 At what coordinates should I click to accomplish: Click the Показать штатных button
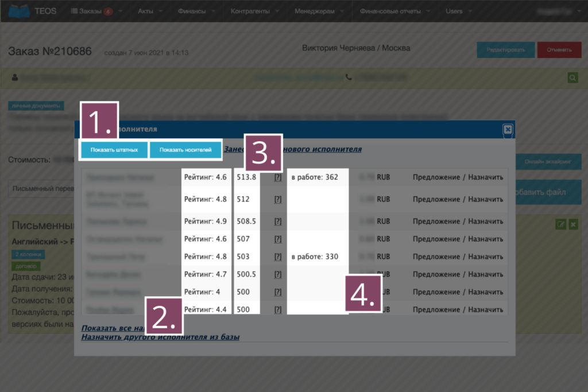tap(114, 150)
